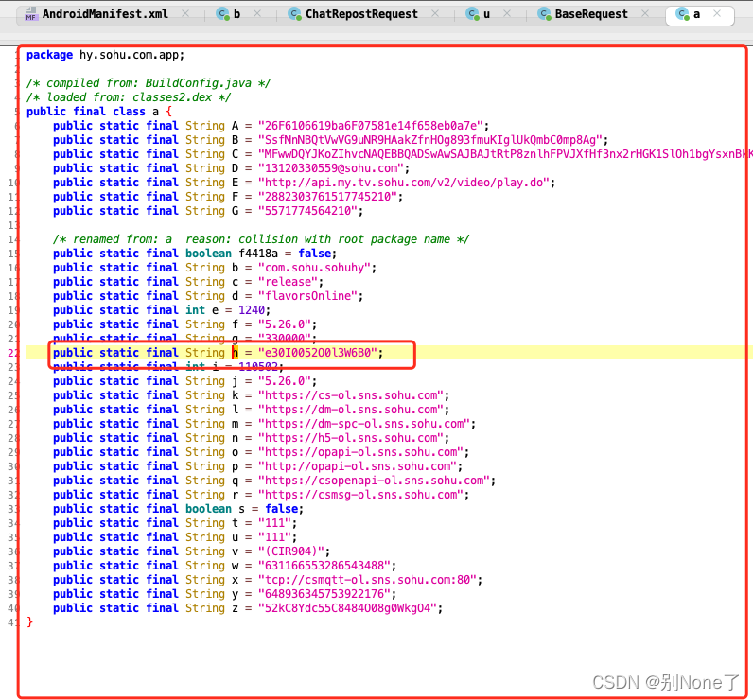
Task: Click the string "52kC8Ydc55C8484008g0Wkg04"
Action: 347,608
